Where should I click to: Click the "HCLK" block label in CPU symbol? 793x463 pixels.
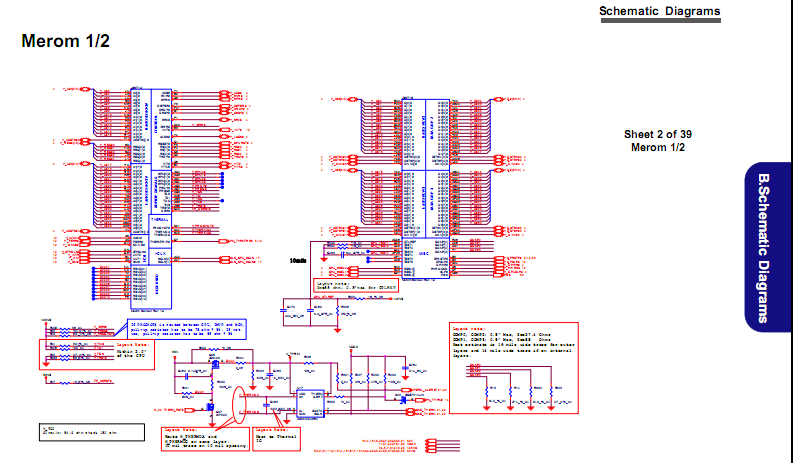click(160, 253)
